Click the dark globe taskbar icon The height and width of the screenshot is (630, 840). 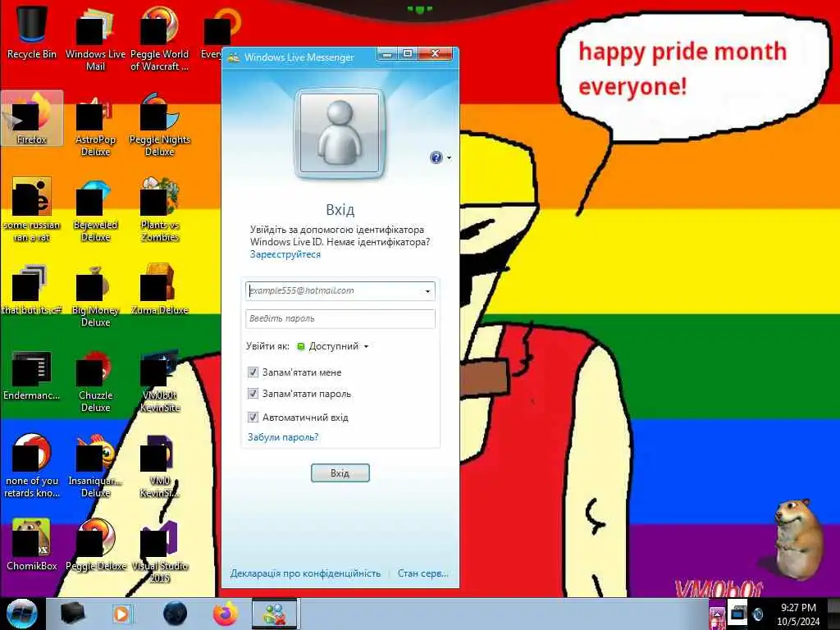point(175,614)
